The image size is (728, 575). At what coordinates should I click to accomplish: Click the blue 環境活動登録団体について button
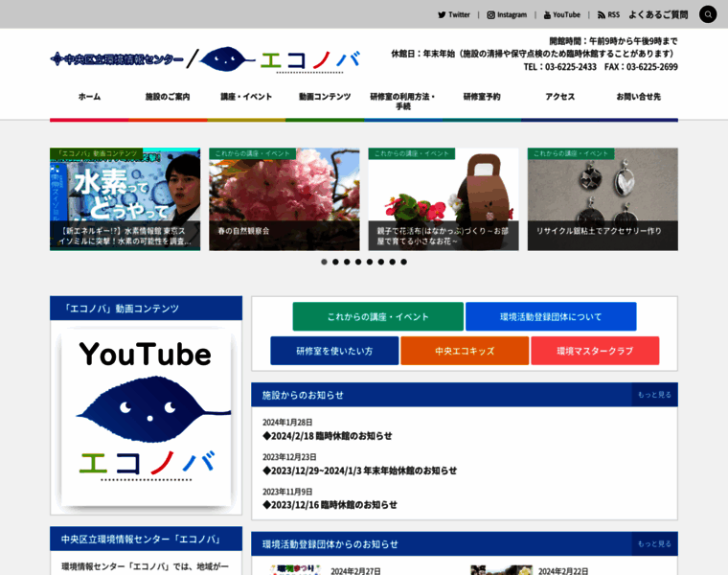tap(551, 317)
